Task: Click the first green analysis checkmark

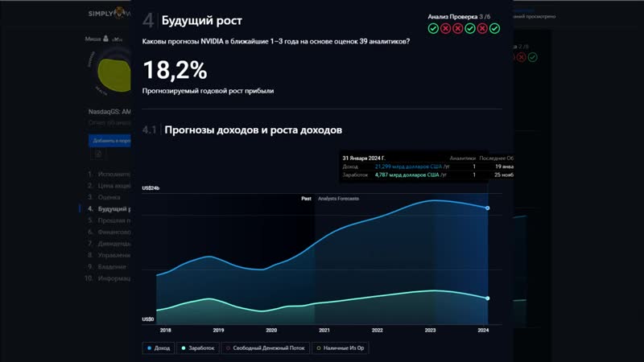Action: [x=433, y=28]
